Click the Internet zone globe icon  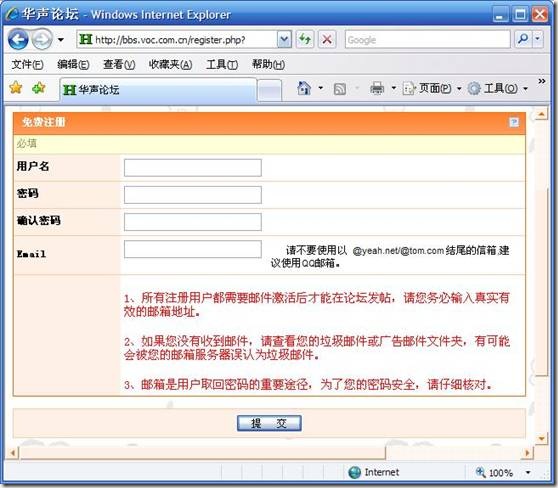point(354,472)
